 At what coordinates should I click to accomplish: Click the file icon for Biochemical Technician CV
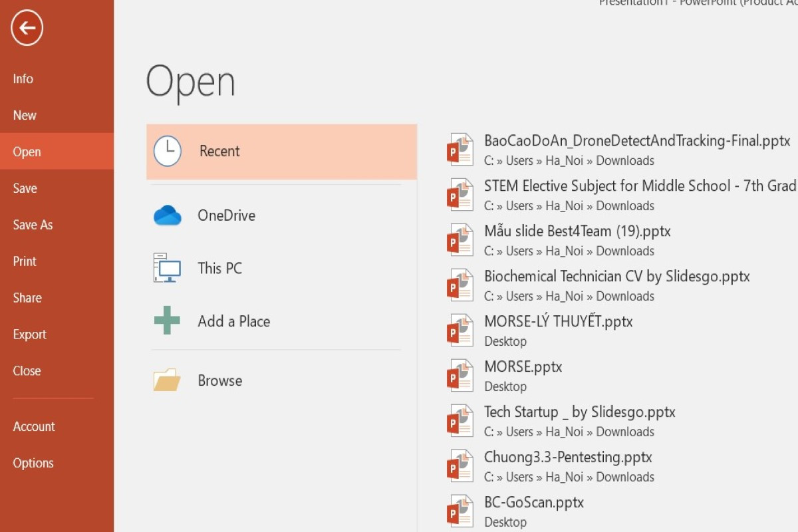click(460, 285)
